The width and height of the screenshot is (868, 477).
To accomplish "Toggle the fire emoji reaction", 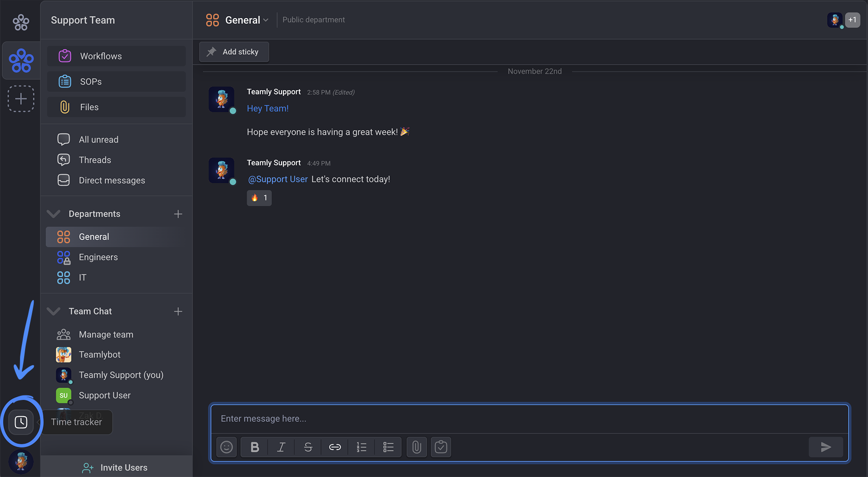I will 259,198.
